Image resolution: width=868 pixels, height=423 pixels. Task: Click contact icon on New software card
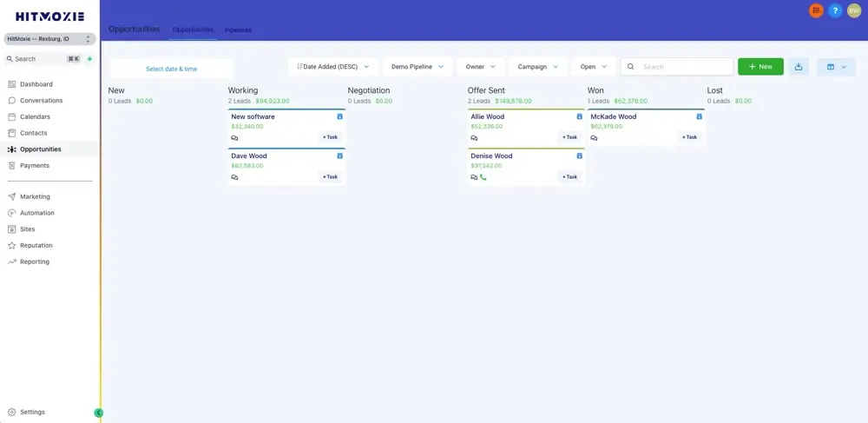tap(340, 116)
